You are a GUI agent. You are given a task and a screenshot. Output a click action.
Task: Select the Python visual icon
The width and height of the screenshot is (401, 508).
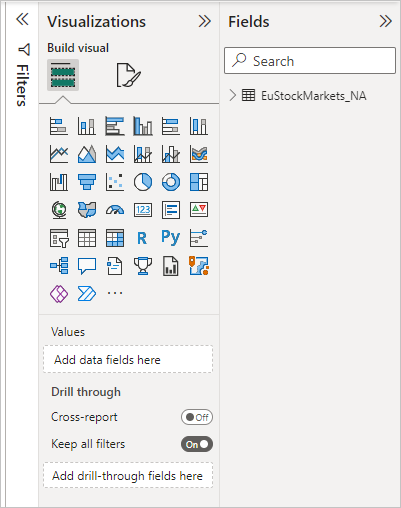click(171, 238)
